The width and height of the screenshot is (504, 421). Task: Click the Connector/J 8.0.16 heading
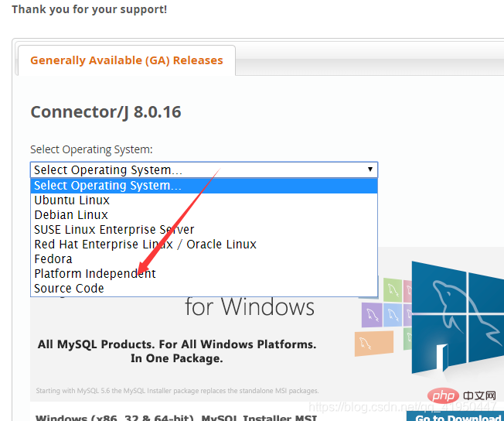106,112
